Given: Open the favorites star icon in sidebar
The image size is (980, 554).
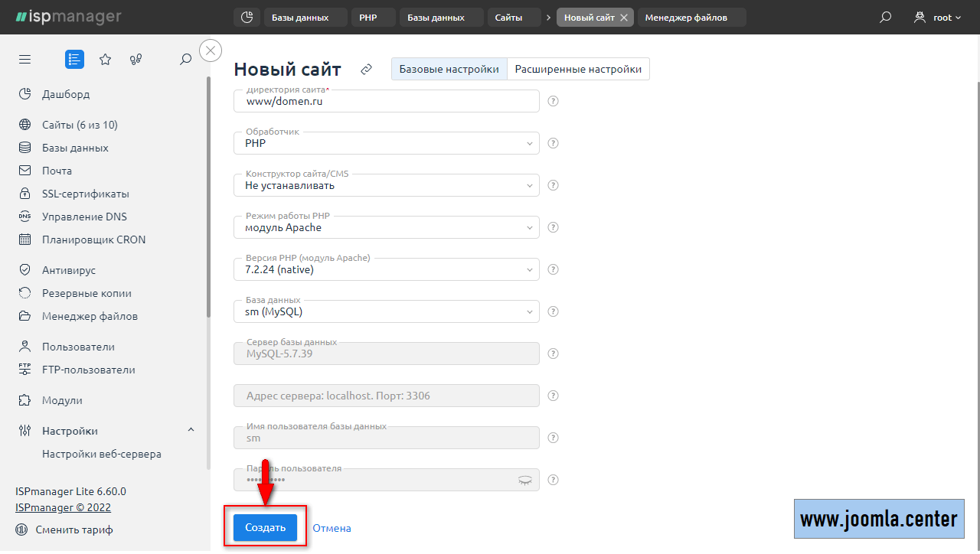Looking at the screenshot, I should pos(106,60).
